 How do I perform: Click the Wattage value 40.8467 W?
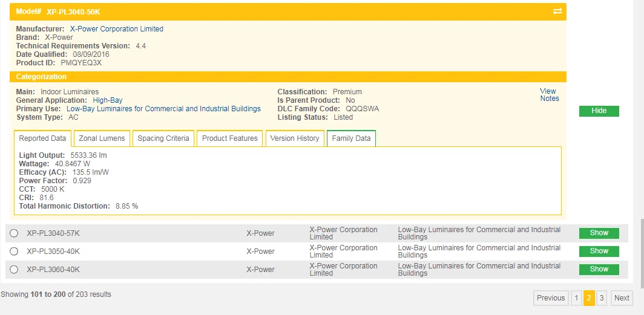pyautogui.click(x=73, y=164)
